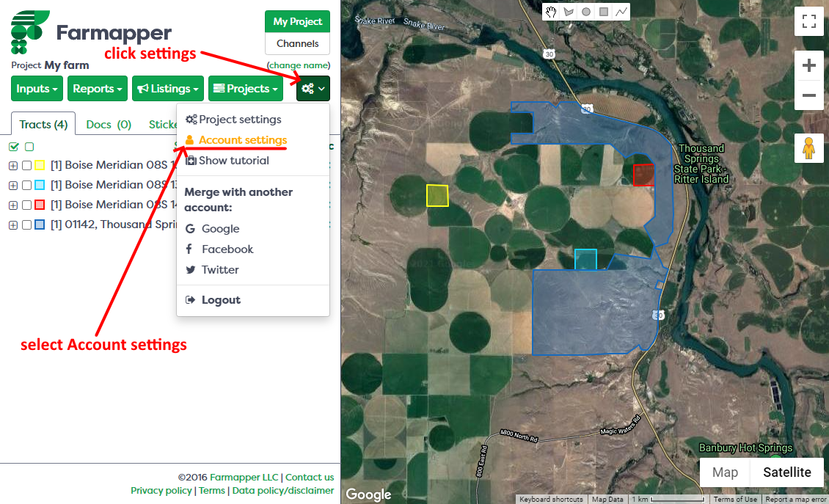Expand the 01142 Thousand Springs tract row
Viewport: 829px width, 504px height.
click(13, 224)
